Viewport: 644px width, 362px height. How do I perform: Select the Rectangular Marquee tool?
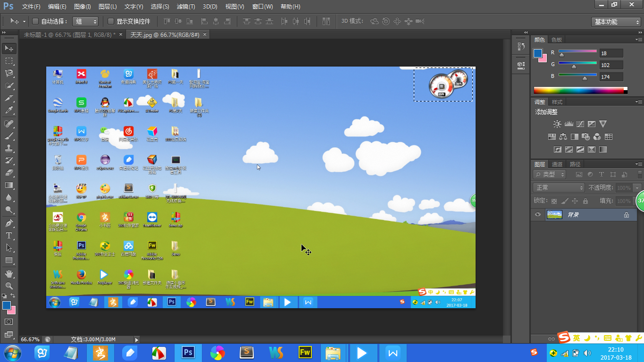(x=9, y=61)
